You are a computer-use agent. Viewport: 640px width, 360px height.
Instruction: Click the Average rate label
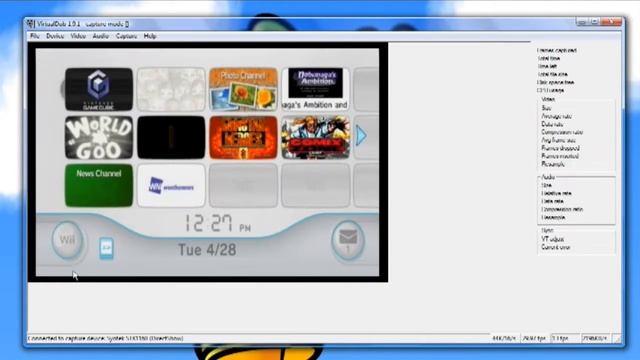point(556,116)
